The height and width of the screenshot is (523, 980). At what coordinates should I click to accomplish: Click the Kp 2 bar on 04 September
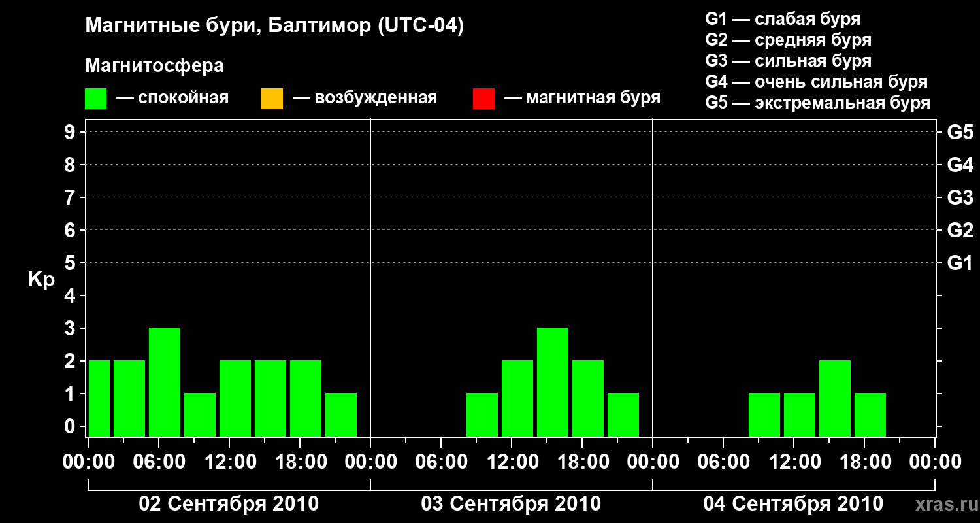[835, 399]
